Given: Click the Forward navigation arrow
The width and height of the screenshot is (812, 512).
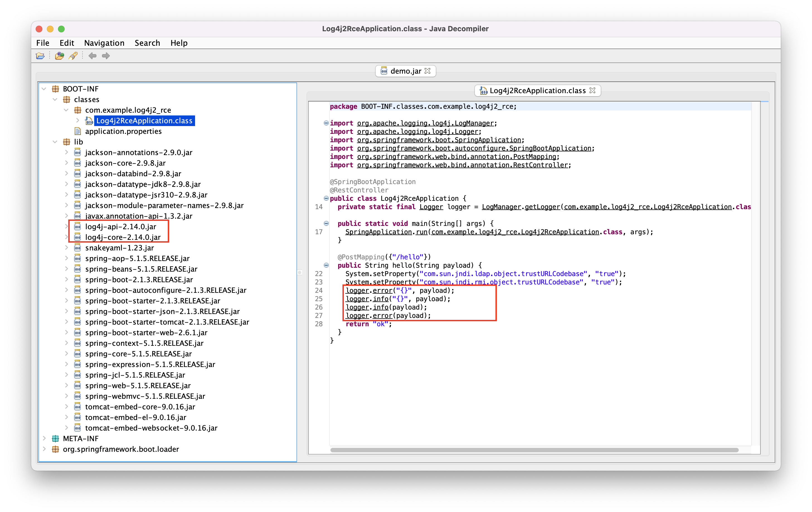Looking at the screenshot, I should pos(106,56).
